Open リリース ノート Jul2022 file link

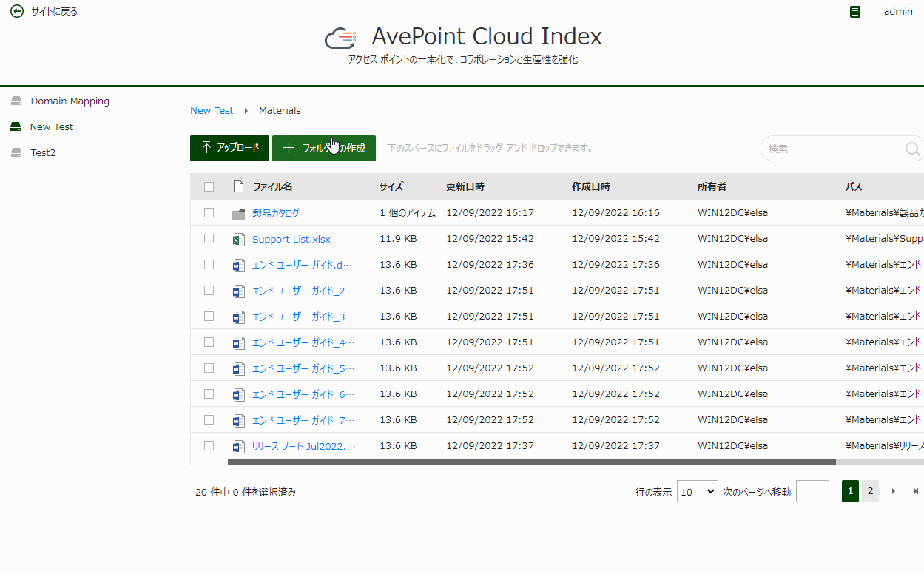(304, 446)
